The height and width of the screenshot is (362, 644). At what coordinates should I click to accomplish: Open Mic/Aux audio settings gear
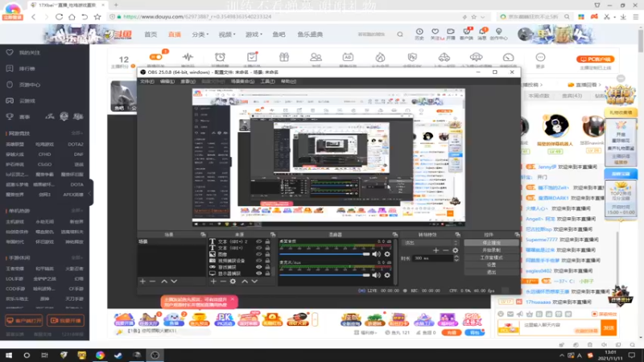point(387,275)
